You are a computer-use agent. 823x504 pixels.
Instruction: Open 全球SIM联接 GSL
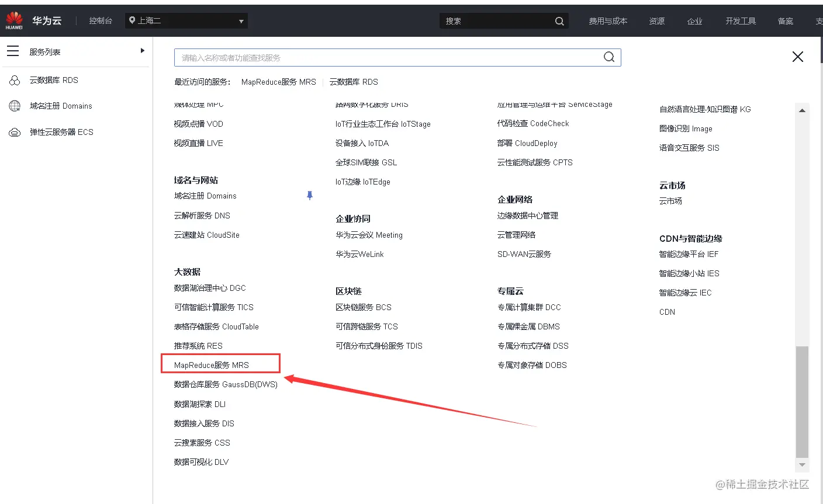click(x=366, y=162)
